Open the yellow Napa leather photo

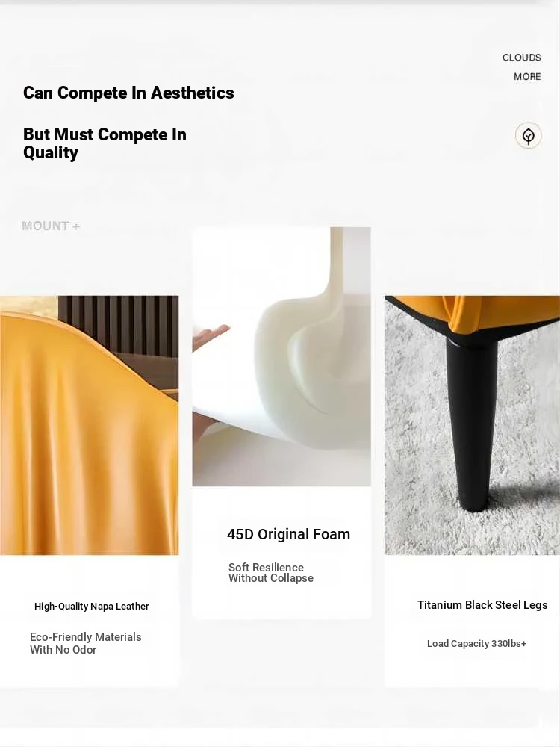point(89,425)
